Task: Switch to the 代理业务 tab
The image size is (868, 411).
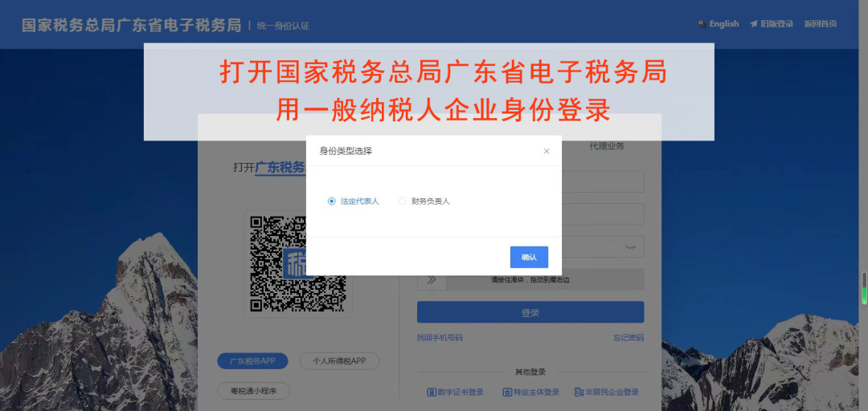Action: [x=607, y=146]
